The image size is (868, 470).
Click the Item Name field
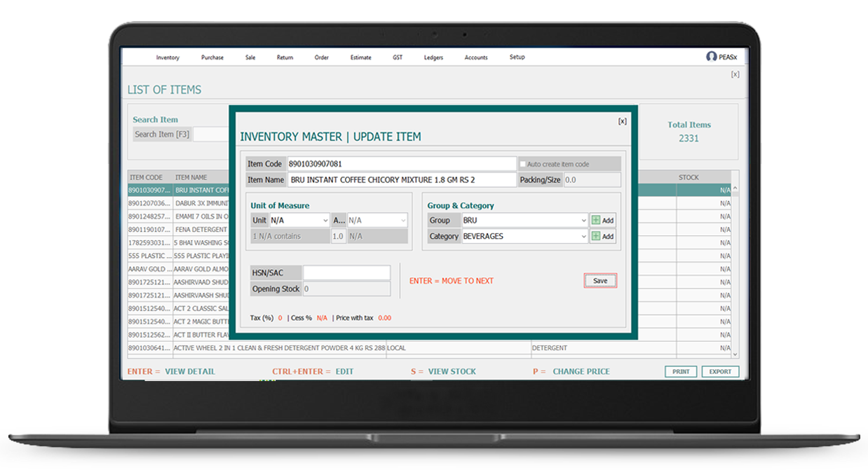point(401,180)
